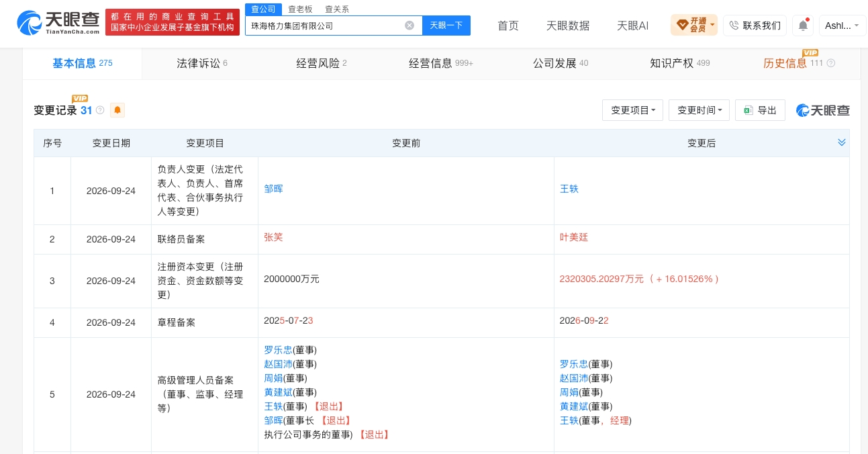Screen dimensions: 868x454
Task: Open 王轶(董事) 【退出】 link in 变更前
Action: [x=273, y=406]
